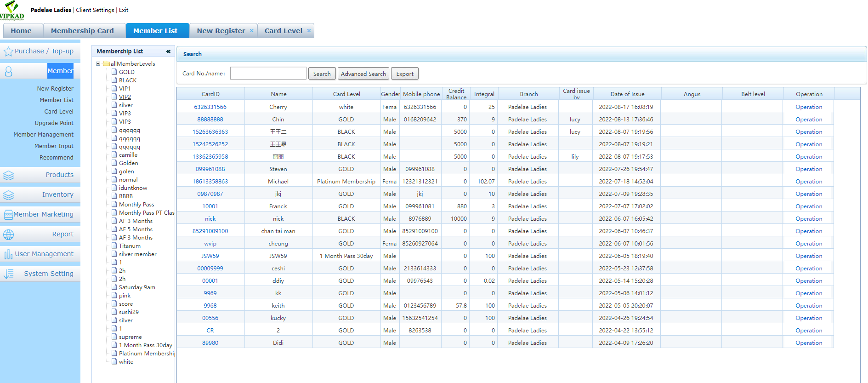Switch to the Membership Card tab
The height and width of the screenshot is (383, 868).
pos(82,31)
